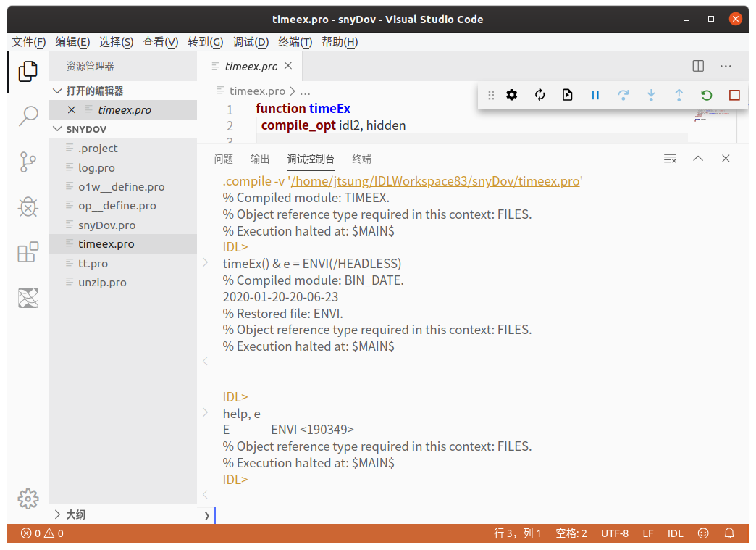This screenshot has height=550, width=756.
Task: Open the 终端(T) menu
Action: [x=295, y=43]
